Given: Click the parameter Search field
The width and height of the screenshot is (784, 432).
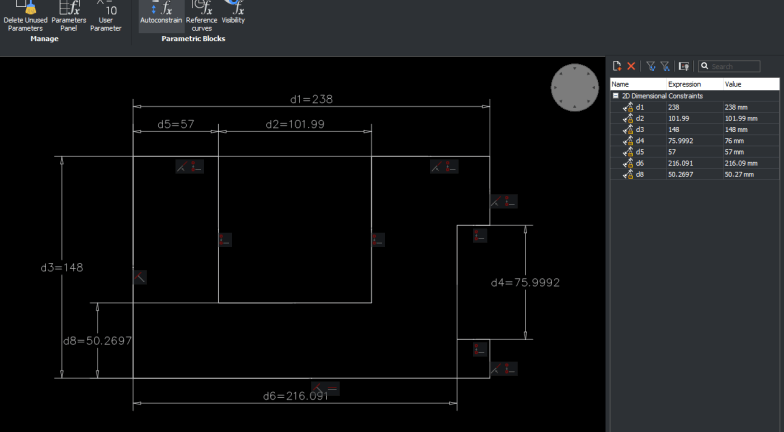Looking at the screenshot, I should point(734,66).
